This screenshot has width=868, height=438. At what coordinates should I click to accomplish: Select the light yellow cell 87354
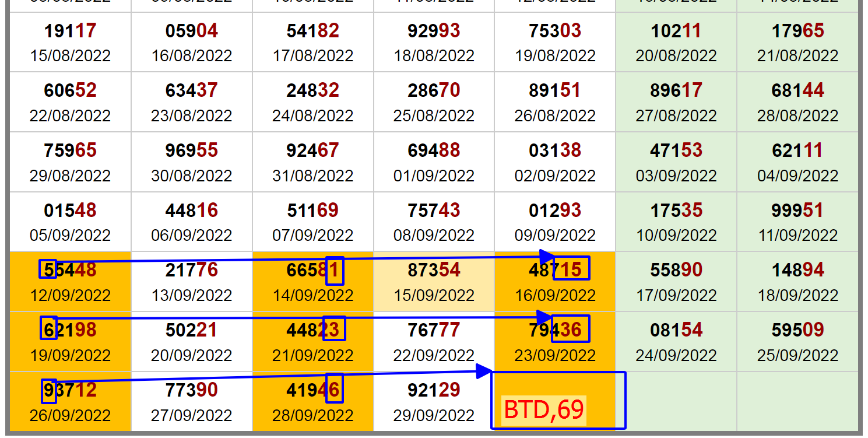434,281
